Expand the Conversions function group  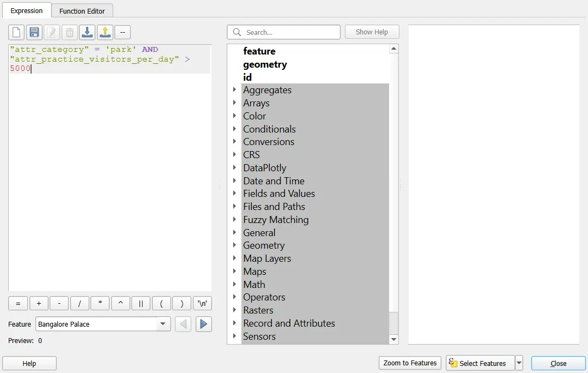coord(234,141)
